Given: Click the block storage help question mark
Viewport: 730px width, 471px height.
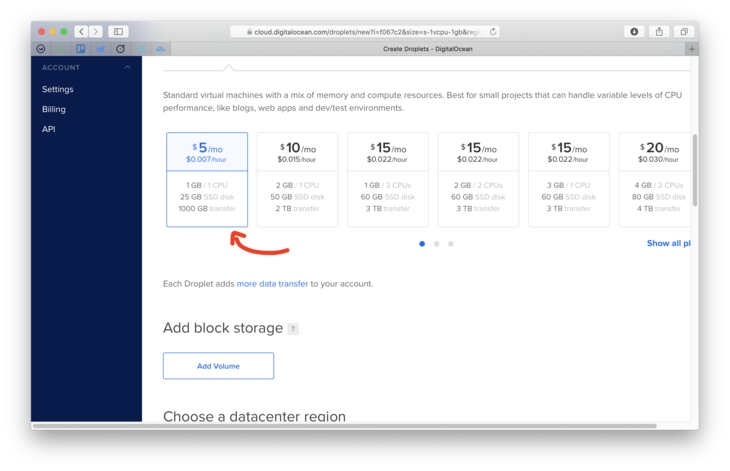Looking at the screenshot, I should point(293,329).
